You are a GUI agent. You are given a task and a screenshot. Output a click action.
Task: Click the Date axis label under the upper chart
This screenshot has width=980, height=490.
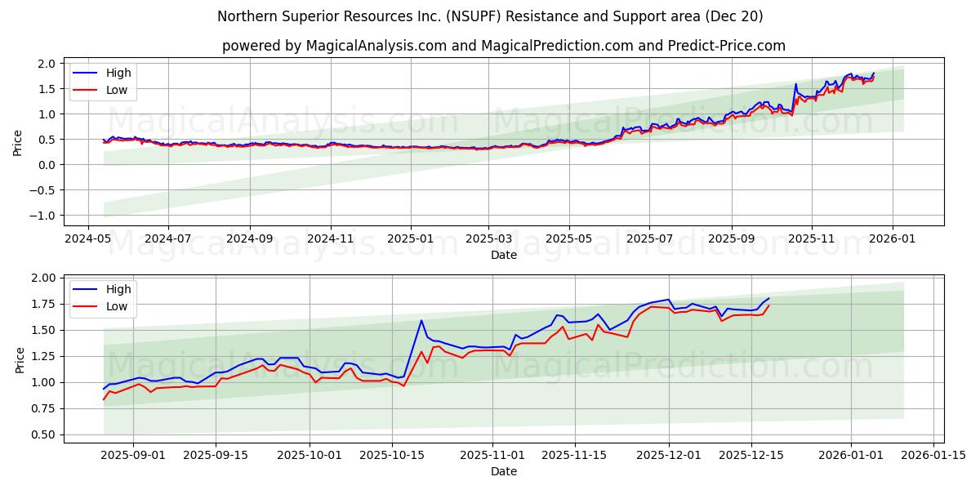click(504, 255)
